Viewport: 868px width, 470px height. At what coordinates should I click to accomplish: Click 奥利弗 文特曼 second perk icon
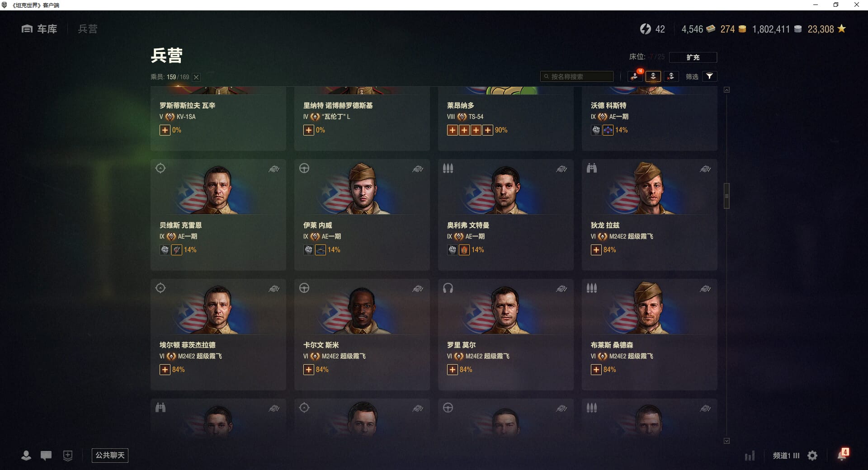click(464, 249)
